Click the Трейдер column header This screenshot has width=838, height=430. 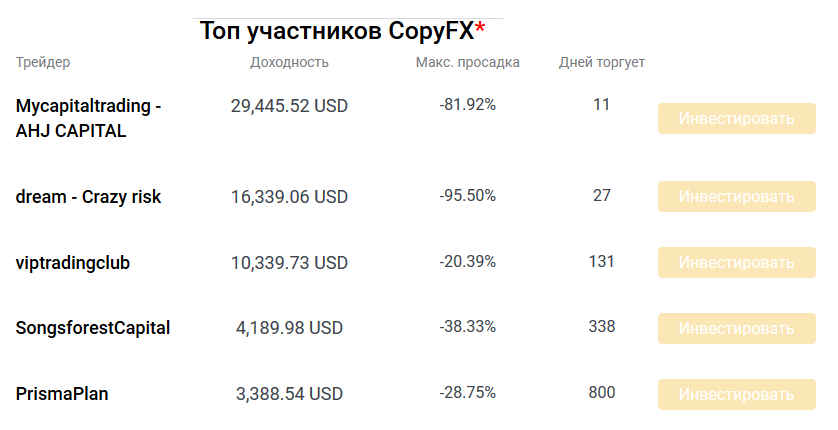(43, 63)
